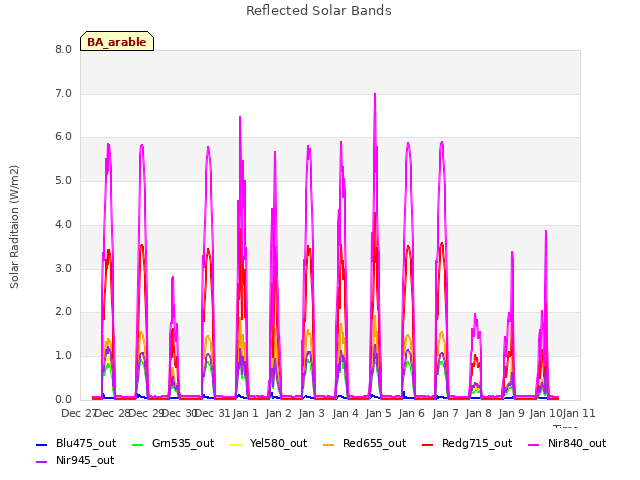Click the 5.0 y-axis tick label
Image resolution: width=640 pixels, height=480 pixels.
[63, 180]
